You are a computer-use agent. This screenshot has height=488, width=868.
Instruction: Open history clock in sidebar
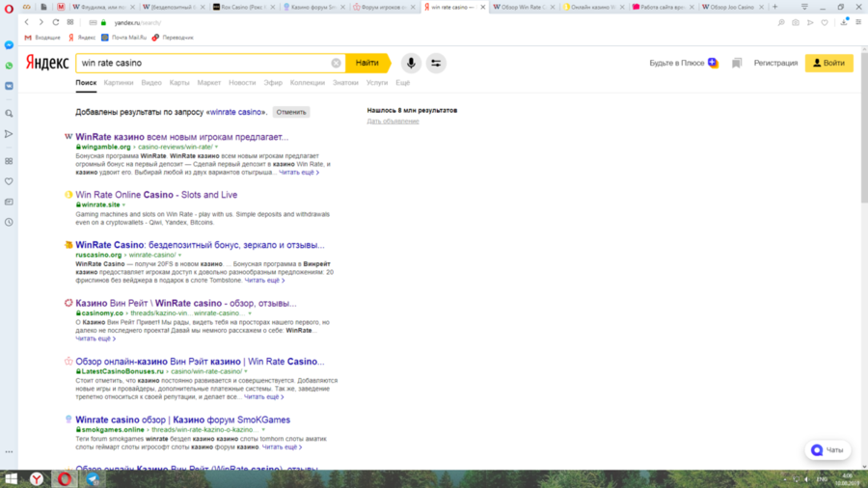point(9,223)
